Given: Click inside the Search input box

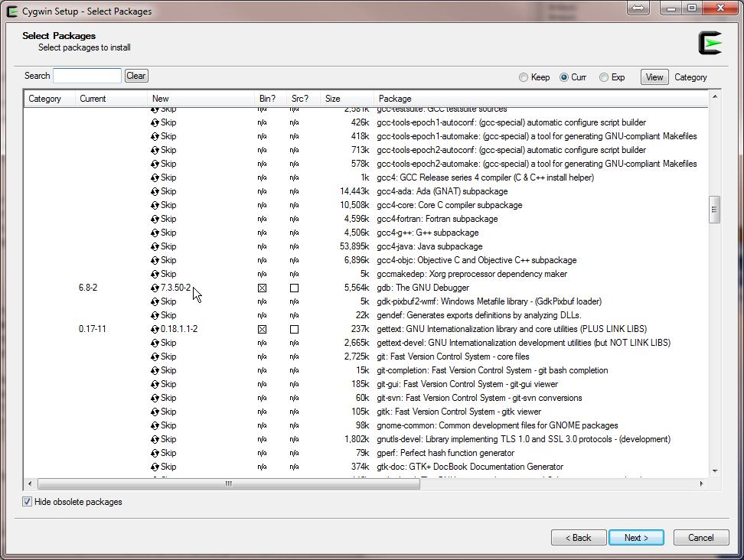Looking at the screenshot, I should [x=87, y=76].
